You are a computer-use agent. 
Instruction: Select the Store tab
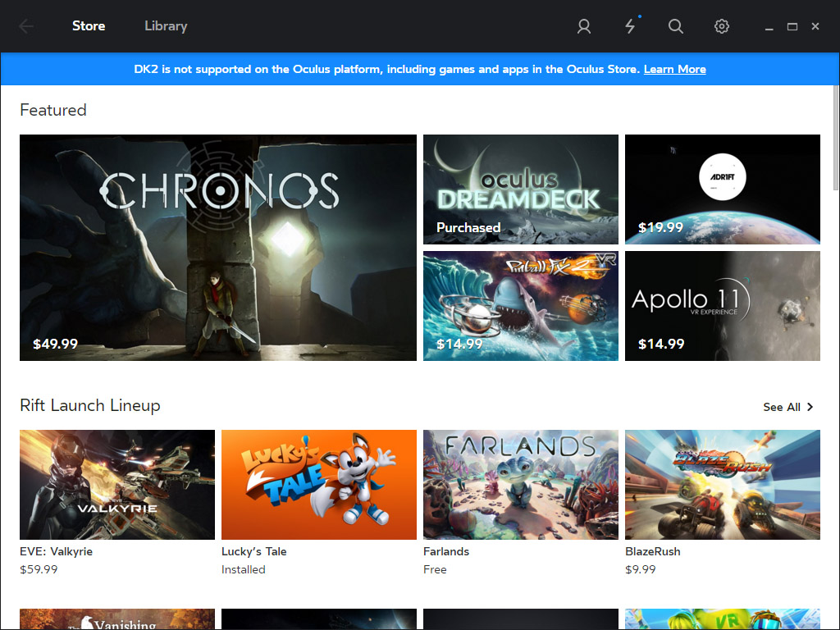(89, 26)
